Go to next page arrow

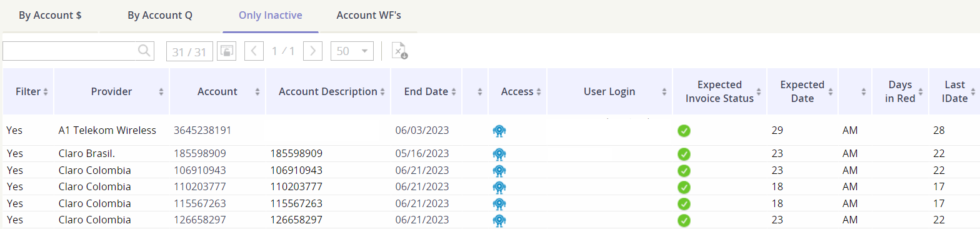pyautogui.click(x=312, y=51)
